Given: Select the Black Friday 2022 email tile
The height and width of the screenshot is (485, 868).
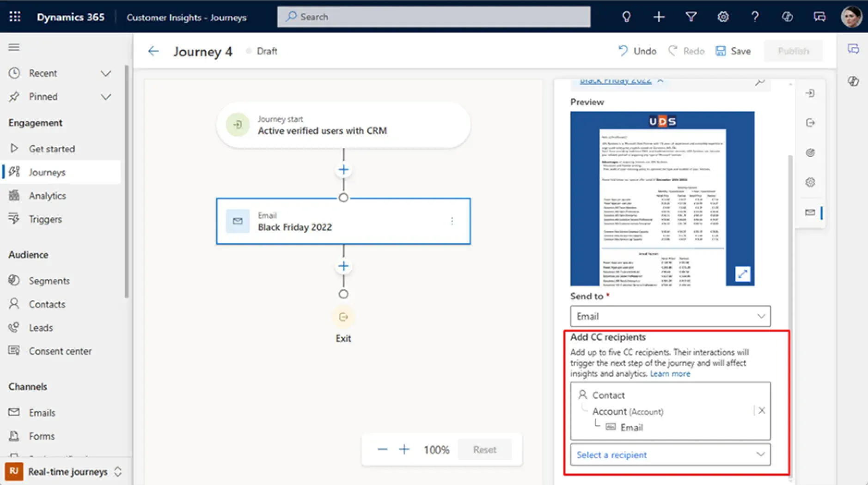Looking at the screenshot, I should click(343, 221).
